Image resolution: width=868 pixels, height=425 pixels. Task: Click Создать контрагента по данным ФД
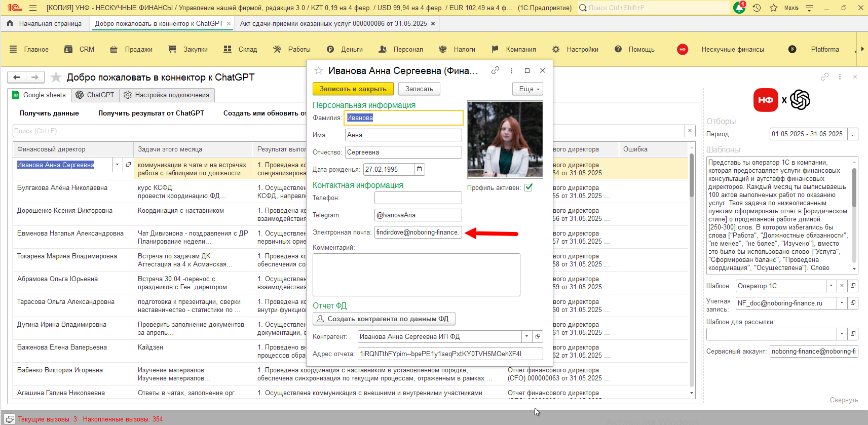pos(384,319)
